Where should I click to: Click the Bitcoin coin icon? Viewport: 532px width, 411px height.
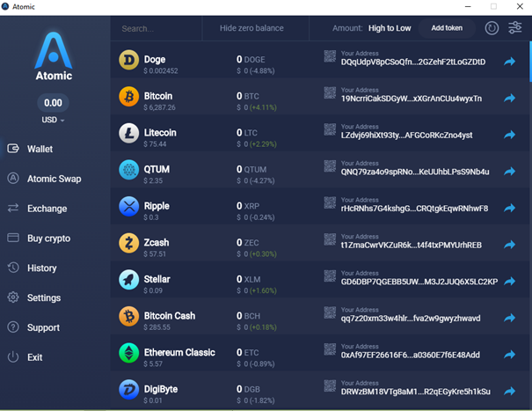[x=128, y=97]
